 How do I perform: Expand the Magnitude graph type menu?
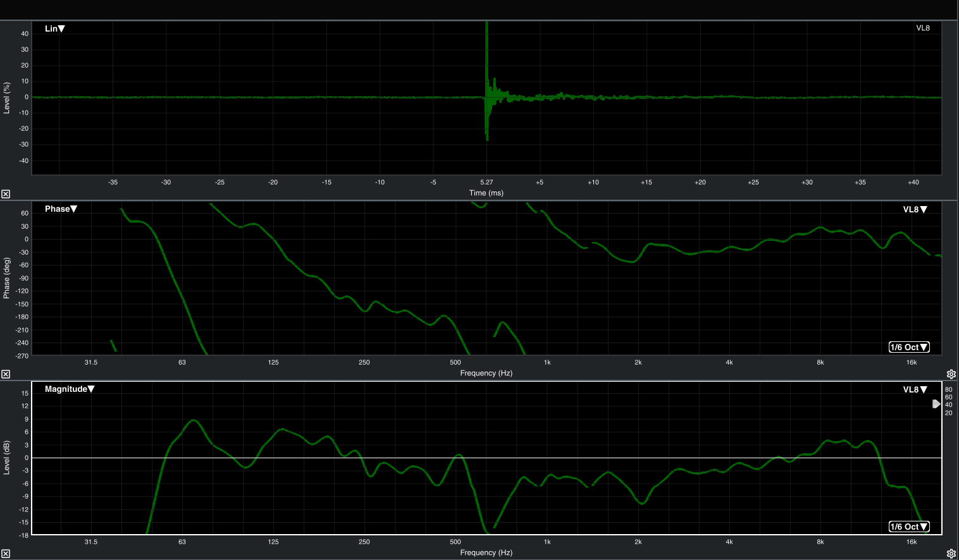click(70, 389)
